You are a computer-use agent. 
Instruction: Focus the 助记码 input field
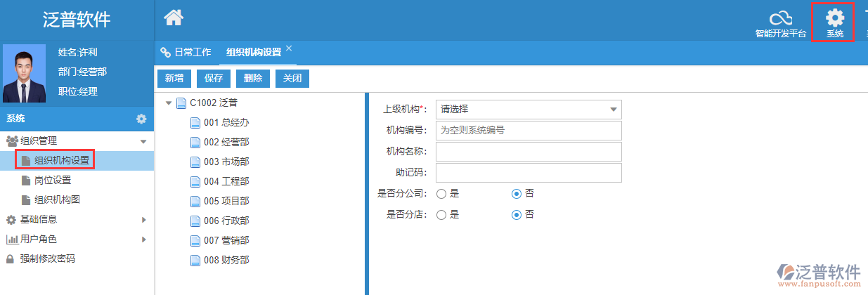[x=529, y=173]
